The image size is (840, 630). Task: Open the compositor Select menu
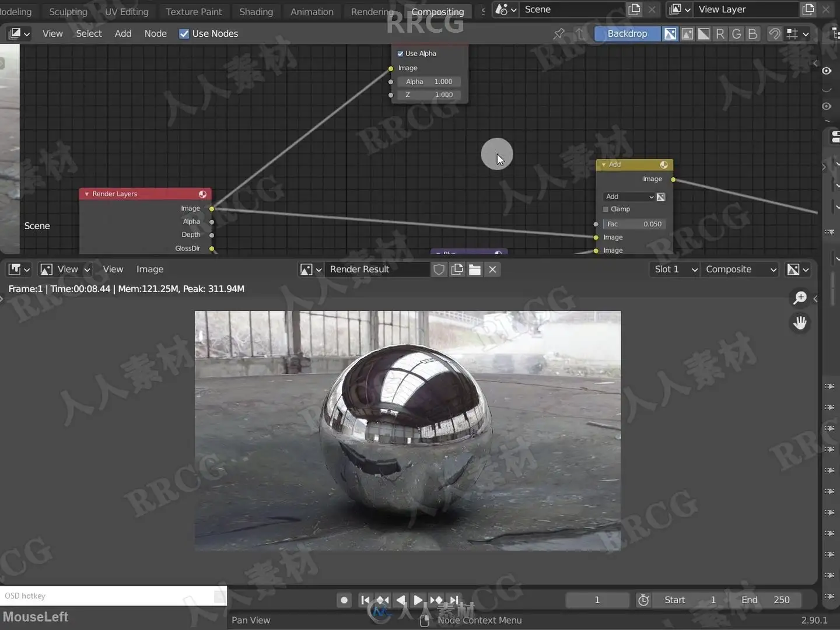click(89, 34)
